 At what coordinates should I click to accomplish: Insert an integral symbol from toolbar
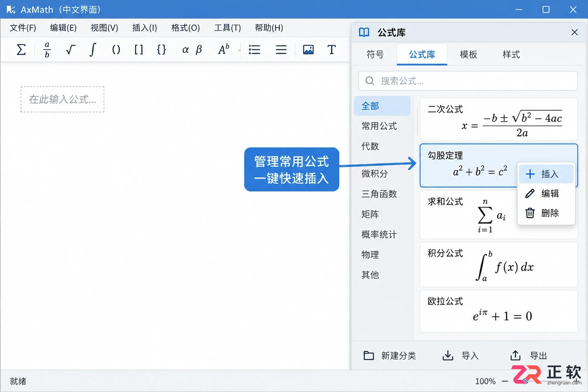93,50
